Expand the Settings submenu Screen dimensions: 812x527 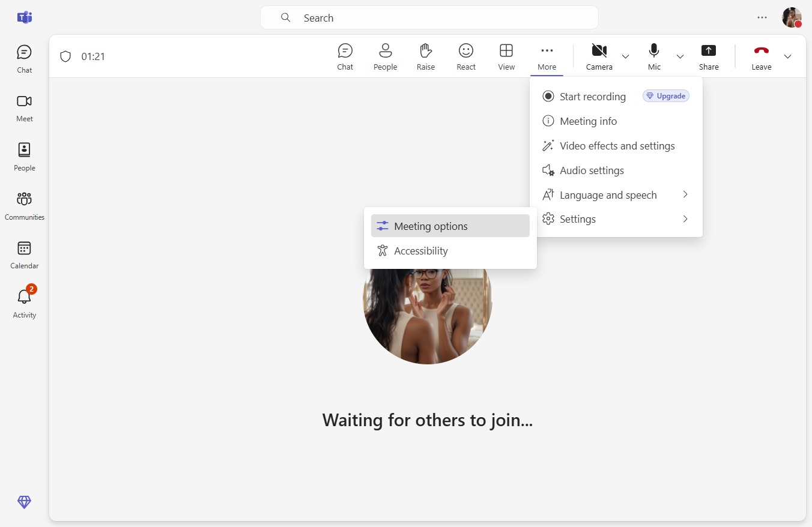pyautogui.click(x=617, y=219)
